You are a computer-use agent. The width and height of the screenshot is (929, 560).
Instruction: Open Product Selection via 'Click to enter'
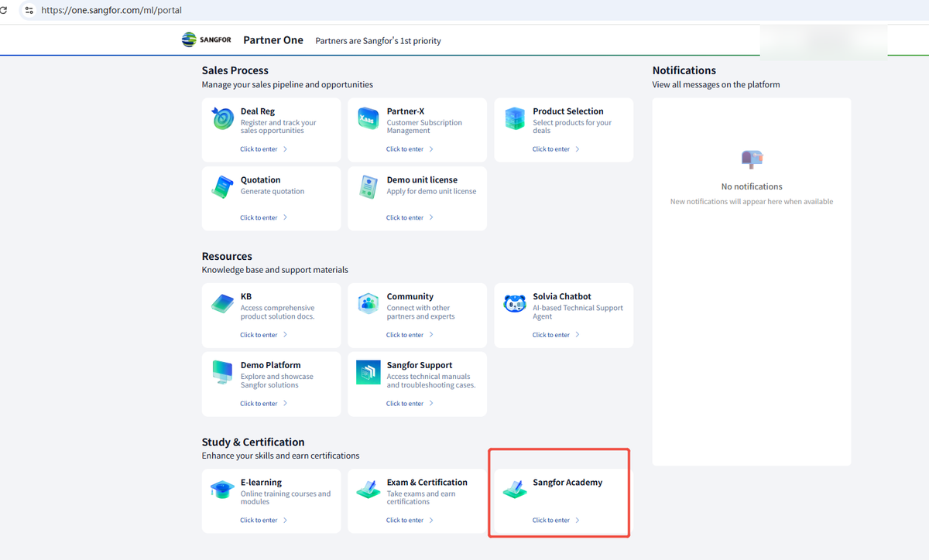[556, 149]
